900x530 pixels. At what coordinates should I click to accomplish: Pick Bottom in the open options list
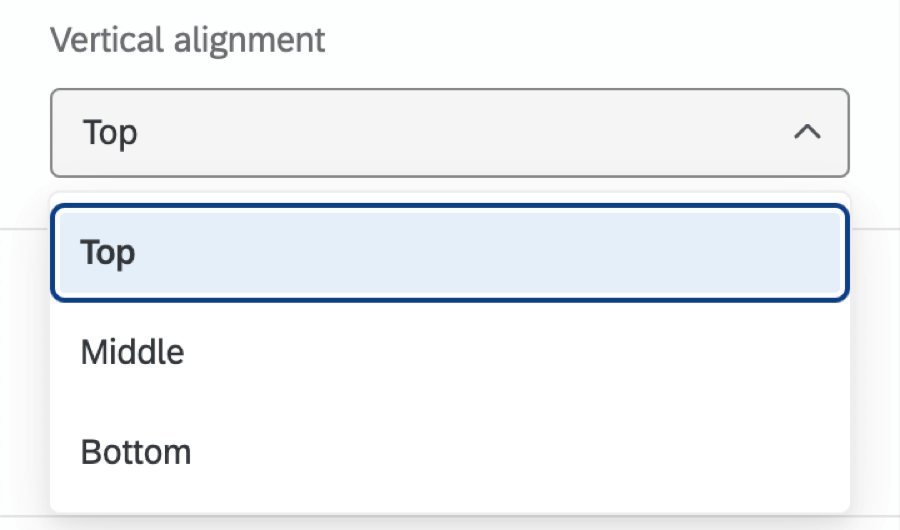tap(136, 452)
